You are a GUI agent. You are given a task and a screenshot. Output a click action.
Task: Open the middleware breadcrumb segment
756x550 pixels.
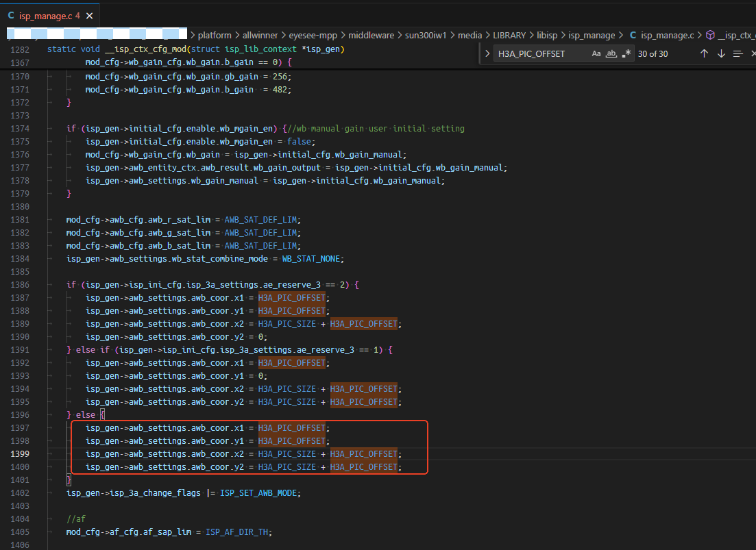371,35
